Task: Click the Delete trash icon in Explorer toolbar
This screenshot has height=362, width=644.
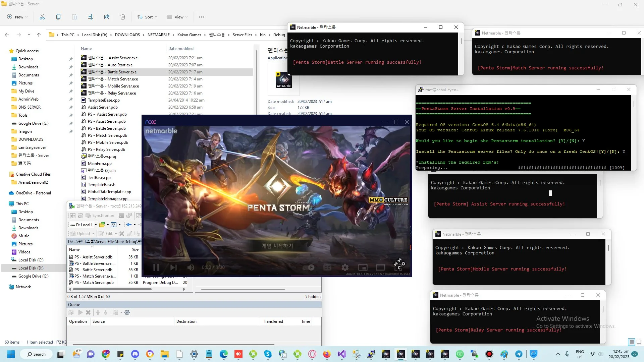Action: coord(123,17)
